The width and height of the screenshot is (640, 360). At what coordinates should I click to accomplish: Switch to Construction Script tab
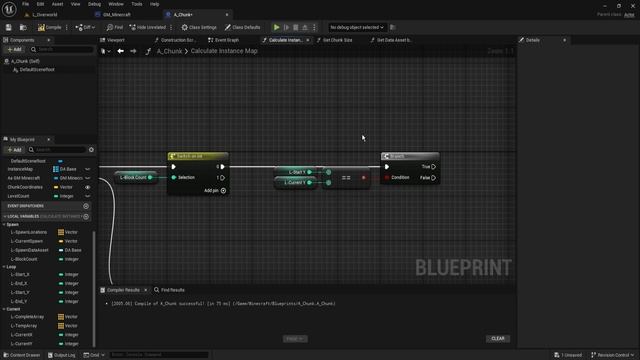[178, 40]
